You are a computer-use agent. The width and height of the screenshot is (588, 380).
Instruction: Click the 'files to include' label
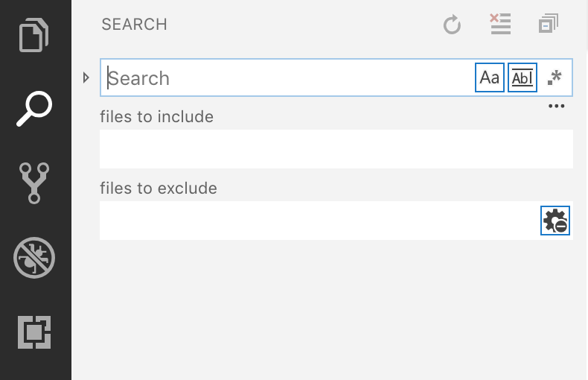tap(156, 117)
